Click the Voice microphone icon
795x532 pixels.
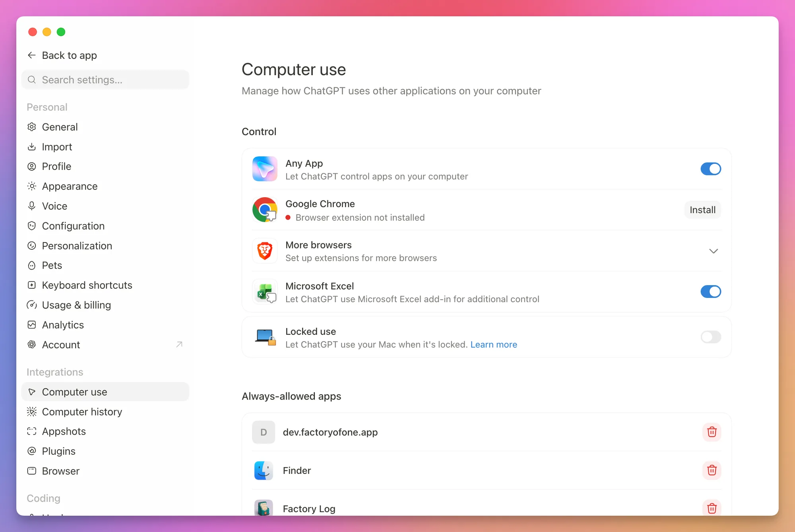(32, 206)
